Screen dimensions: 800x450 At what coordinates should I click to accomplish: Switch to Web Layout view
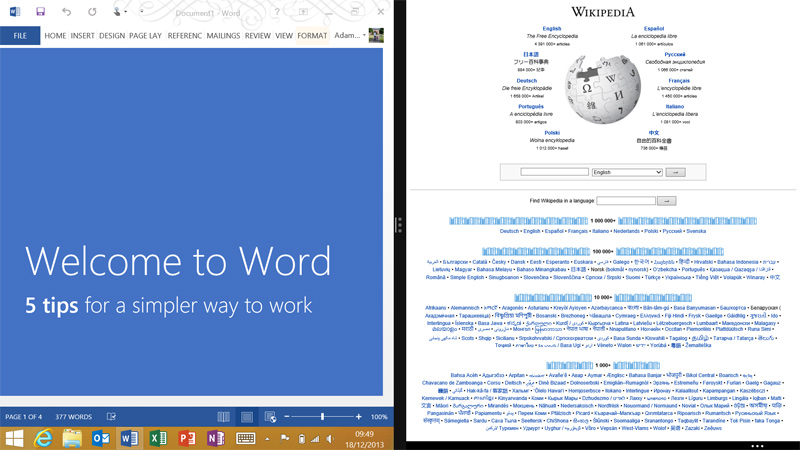click(x=270, y=417)
